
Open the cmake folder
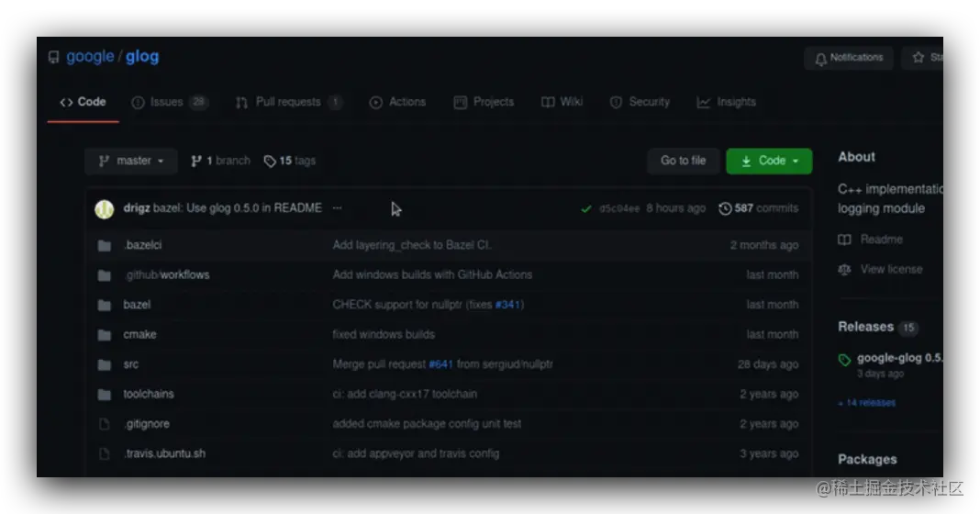click(139, 334)
